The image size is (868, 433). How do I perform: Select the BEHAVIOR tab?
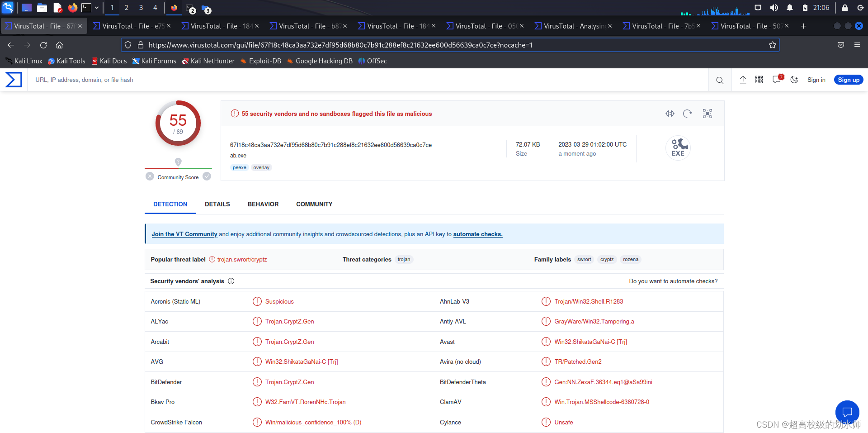tap(263, 204)
